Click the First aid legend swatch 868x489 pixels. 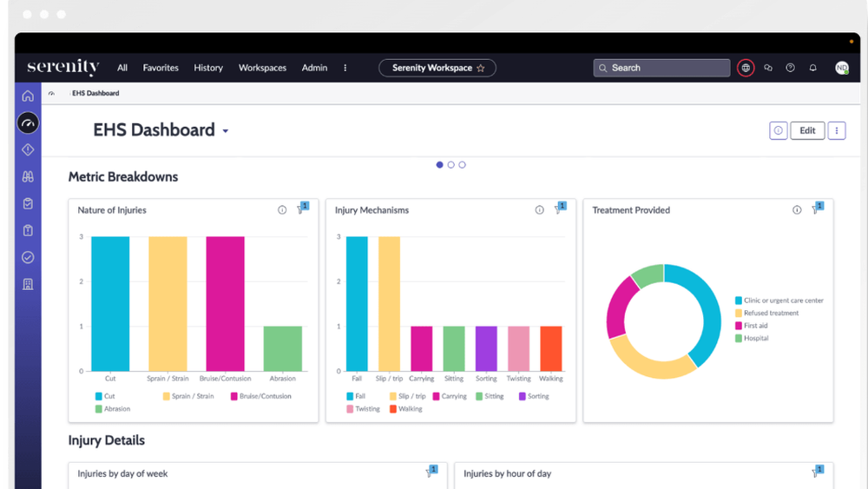tap(739, 327)
